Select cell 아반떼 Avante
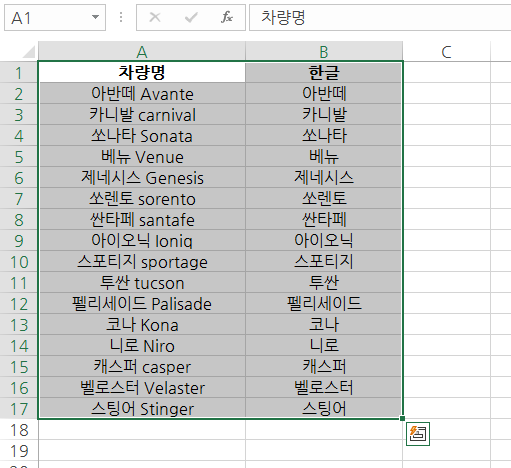The height and width of the screenshot is (468, 511). tap(142, 93)
